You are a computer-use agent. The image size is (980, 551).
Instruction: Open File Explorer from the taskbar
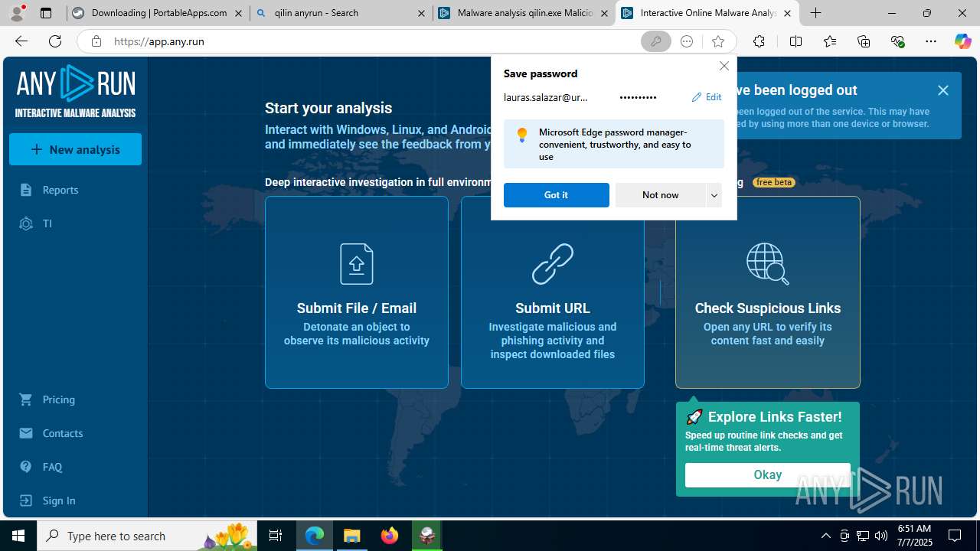[352, 536]
